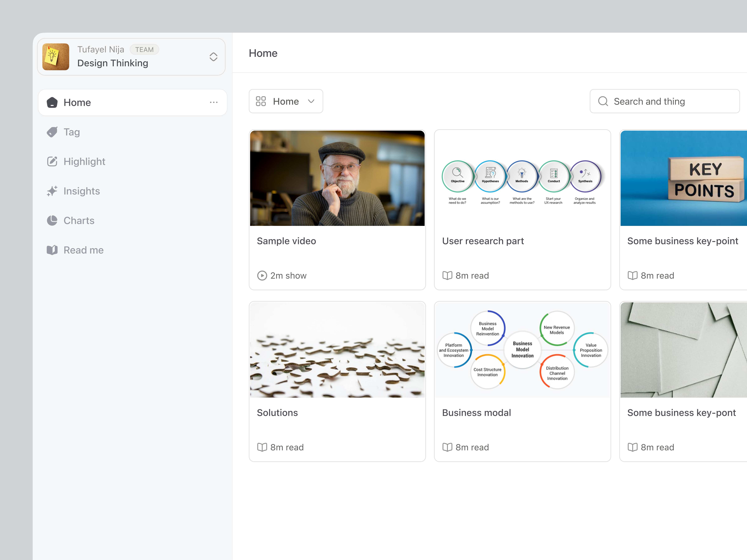Image resolution: width=747 pixels, height=560 pixels.
Task: Open the Solutions puzzle thumbnail
Action: [337, 350]
